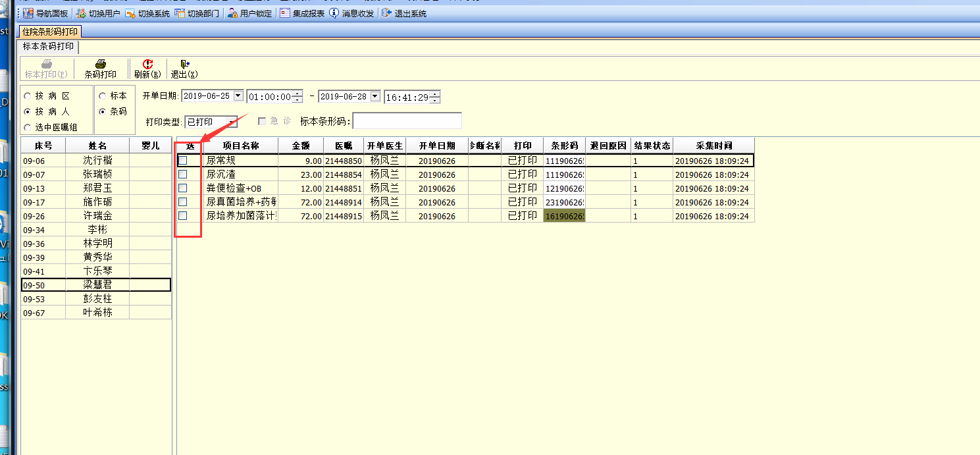Open 消息收发 messages
This screenshot has width=980, height=455.
351,13
